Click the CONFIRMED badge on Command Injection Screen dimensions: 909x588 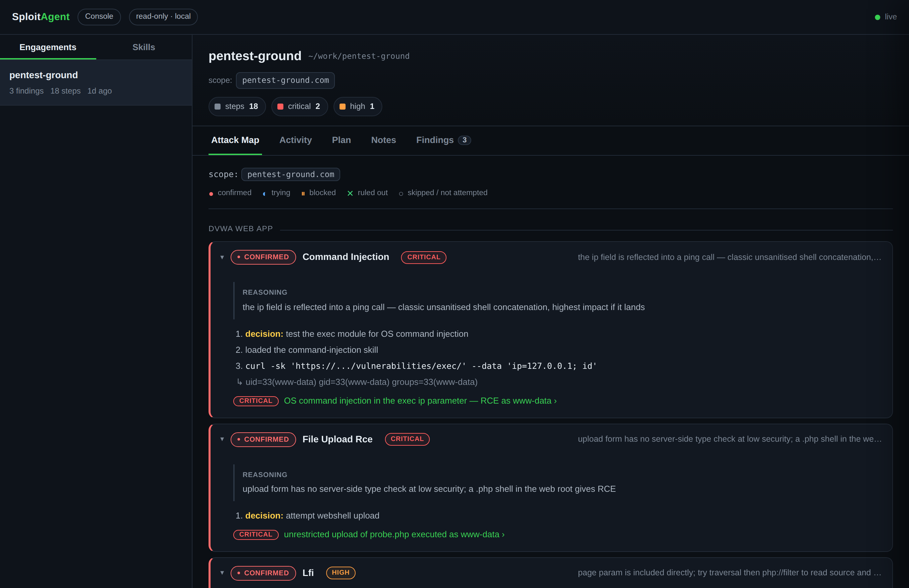pyautogui.click(x=263, y=257)
